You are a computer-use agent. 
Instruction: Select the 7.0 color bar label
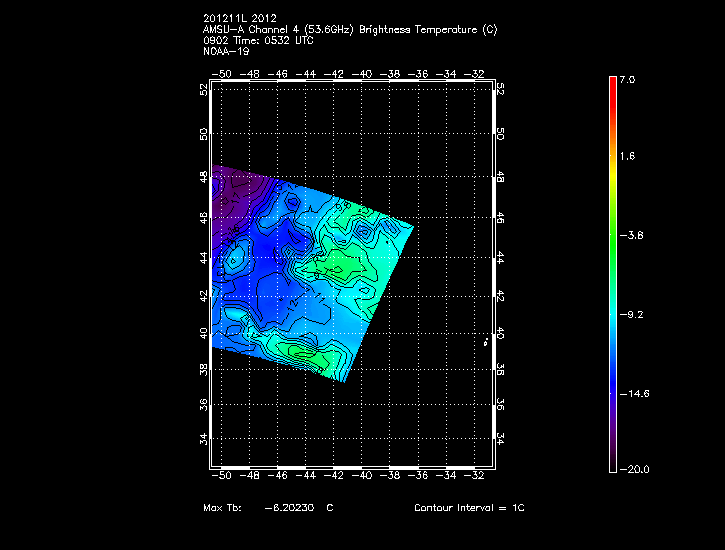click(x=626, y=78)
